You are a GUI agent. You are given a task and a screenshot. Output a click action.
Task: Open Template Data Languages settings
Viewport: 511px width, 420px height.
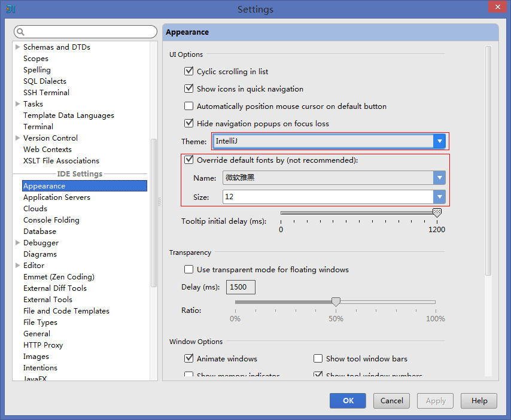click(69, 115)
